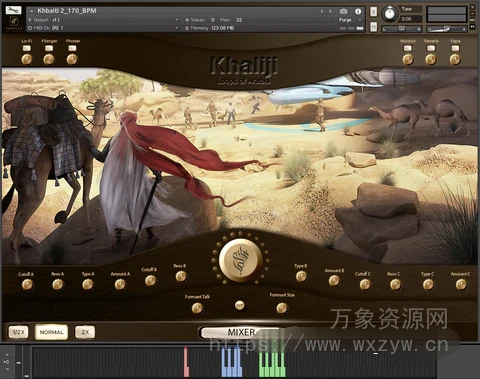The height and width of the screenshot is (379, 480).
Task: Click the Reso B knob
Action: coord(181,276)
